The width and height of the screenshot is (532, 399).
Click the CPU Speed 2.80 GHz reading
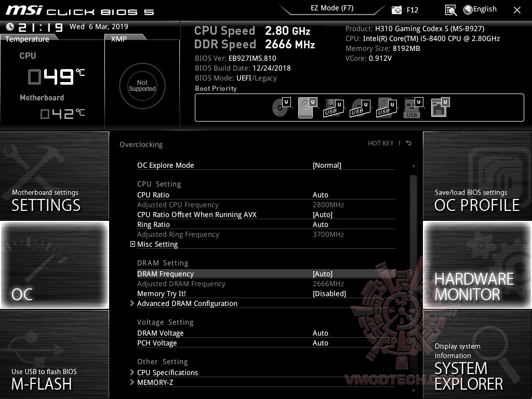click(252, 31)
